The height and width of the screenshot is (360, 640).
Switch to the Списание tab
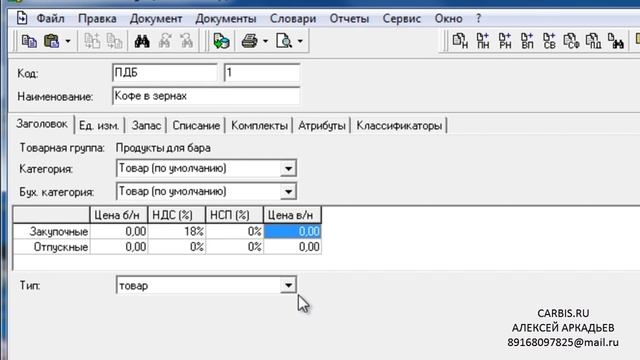[196, 126]
